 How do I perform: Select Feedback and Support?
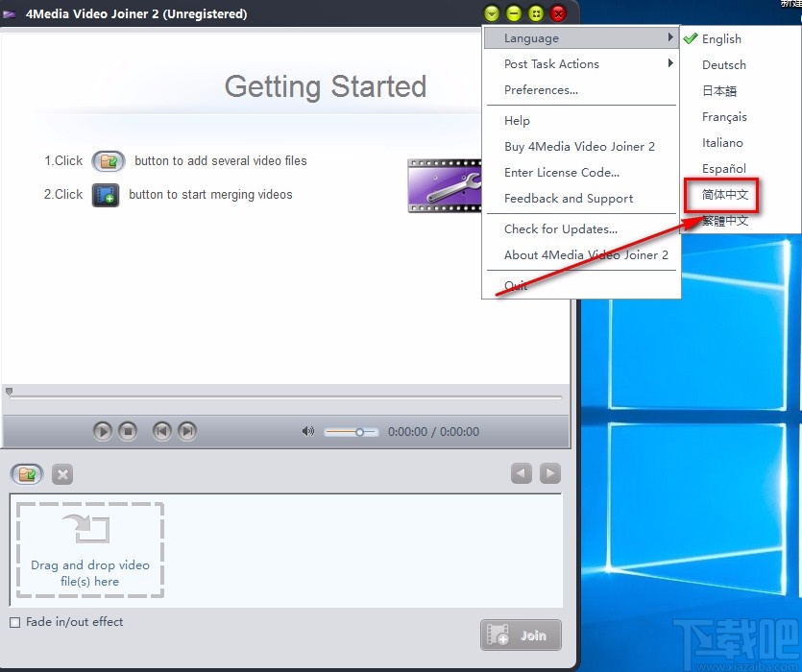coord(581,199)
